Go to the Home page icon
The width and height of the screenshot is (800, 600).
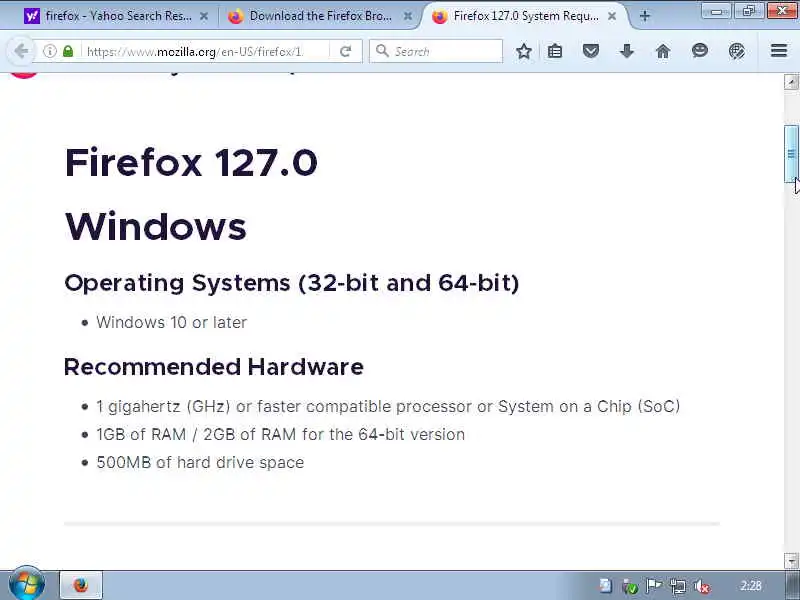(x=663, y=51)
